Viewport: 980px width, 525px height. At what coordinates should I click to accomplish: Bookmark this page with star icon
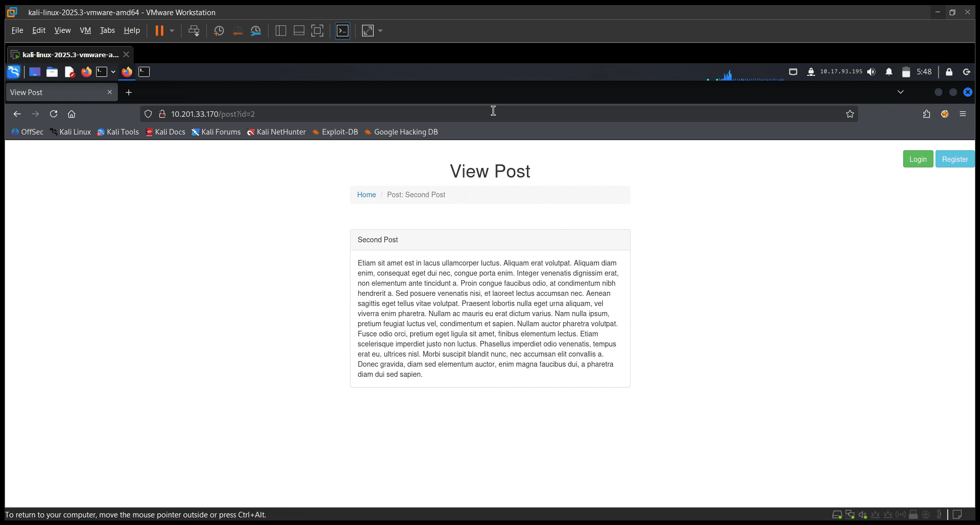(x=850, y=114)
